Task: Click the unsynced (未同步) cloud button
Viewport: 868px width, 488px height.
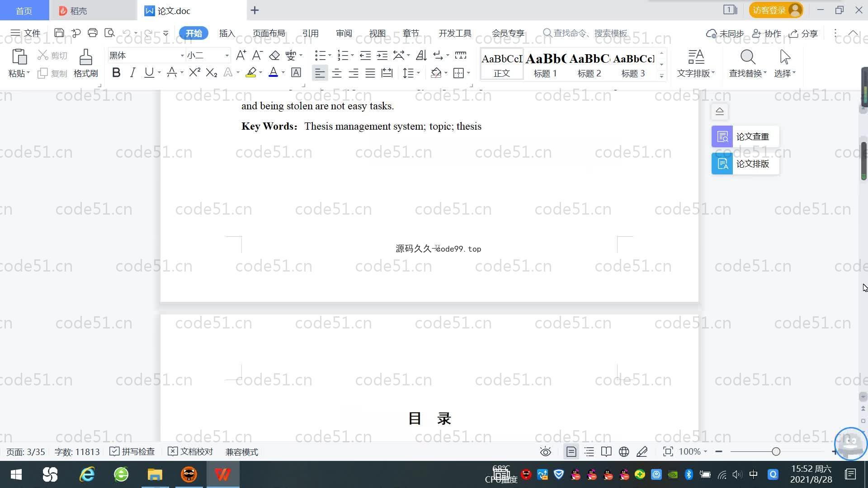Action: 725,33
